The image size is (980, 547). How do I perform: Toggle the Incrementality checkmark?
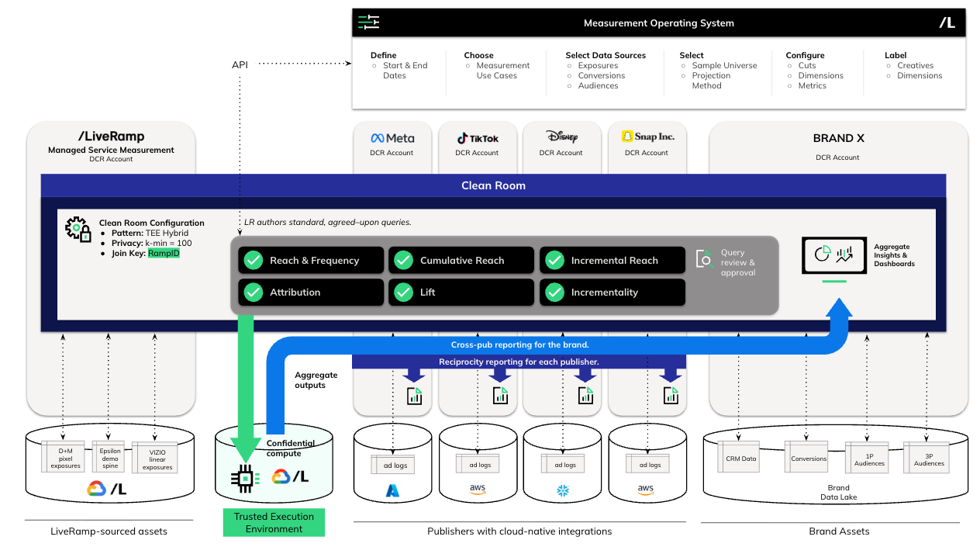point(554,292)
